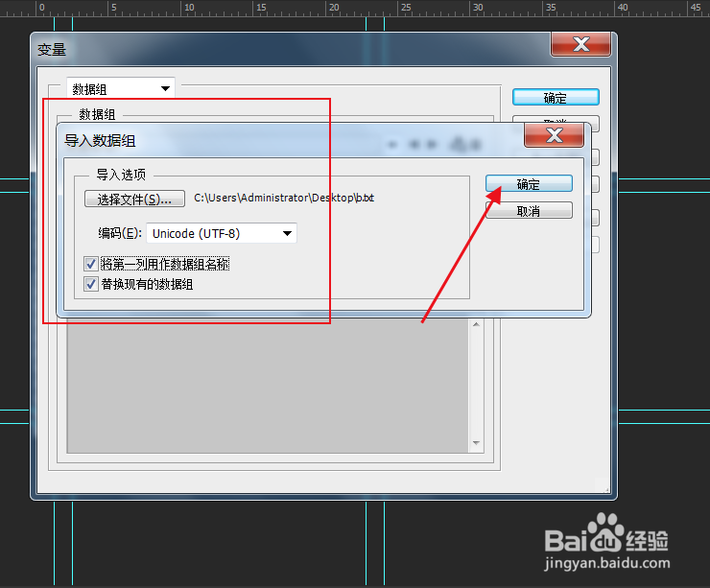Open file chooser via 选择文件(S)... button
This screenshot has height=588, width=710.
(x=134, y=199)
